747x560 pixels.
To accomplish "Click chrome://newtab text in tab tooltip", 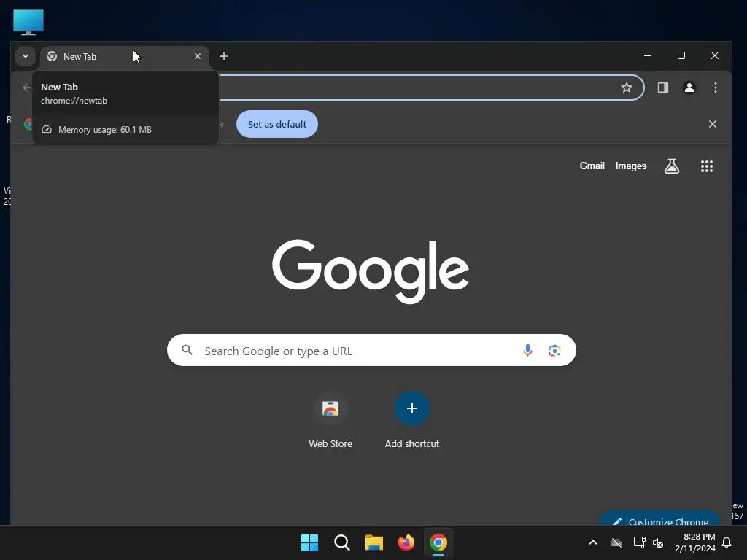I will click(x=74, y=101).
